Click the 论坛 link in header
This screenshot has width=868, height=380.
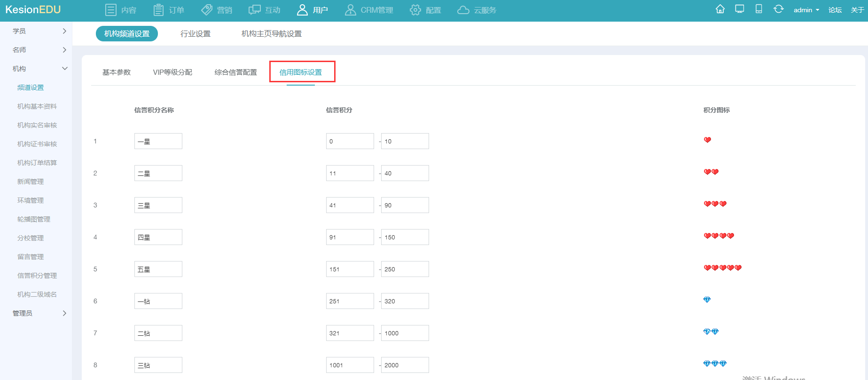pos(835,10)
